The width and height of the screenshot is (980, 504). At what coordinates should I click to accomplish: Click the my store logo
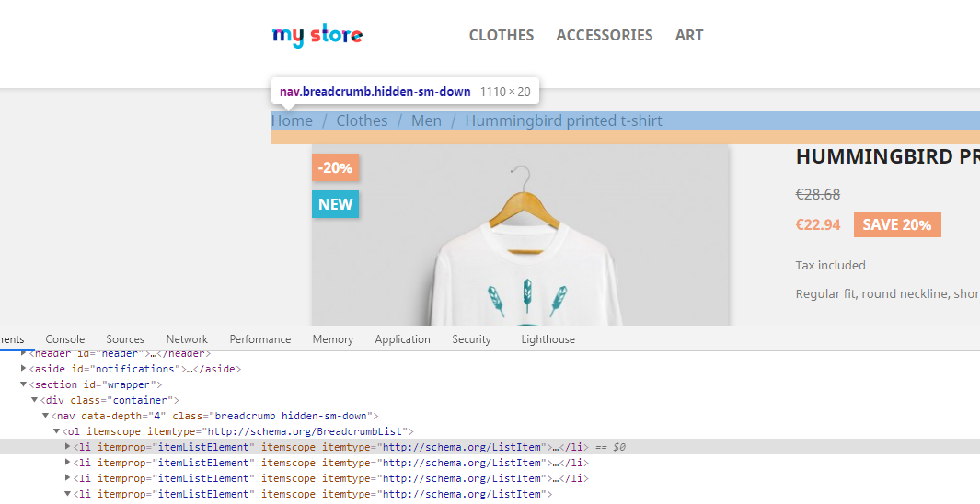pos(317,36)
